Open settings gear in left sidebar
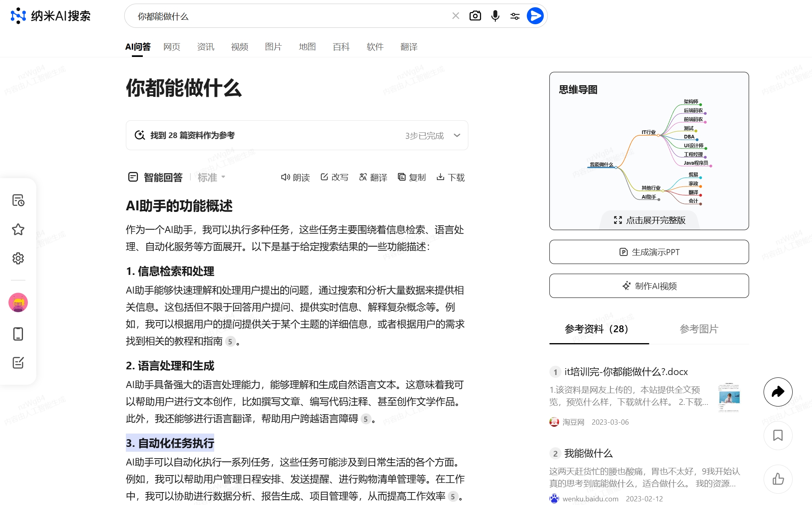 point(18,258)
